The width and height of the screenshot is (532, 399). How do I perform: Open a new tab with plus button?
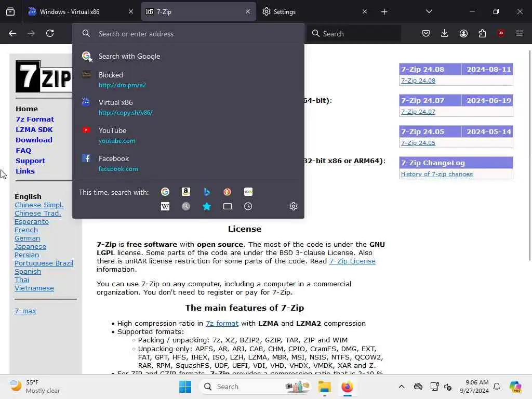tap(384, 12)
